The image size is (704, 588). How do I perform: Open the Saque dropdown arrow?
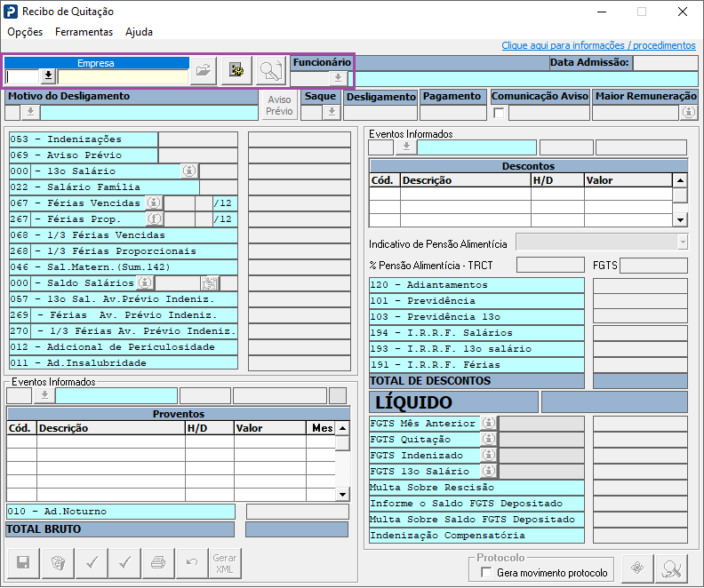[332, 112]
